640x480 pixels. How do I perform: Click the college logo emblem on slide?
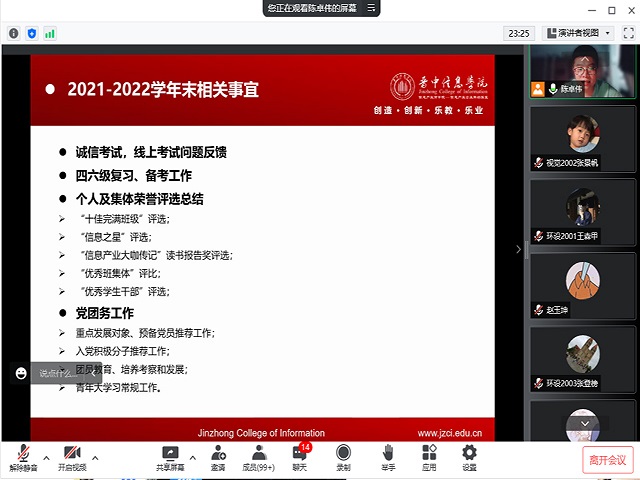402,86
